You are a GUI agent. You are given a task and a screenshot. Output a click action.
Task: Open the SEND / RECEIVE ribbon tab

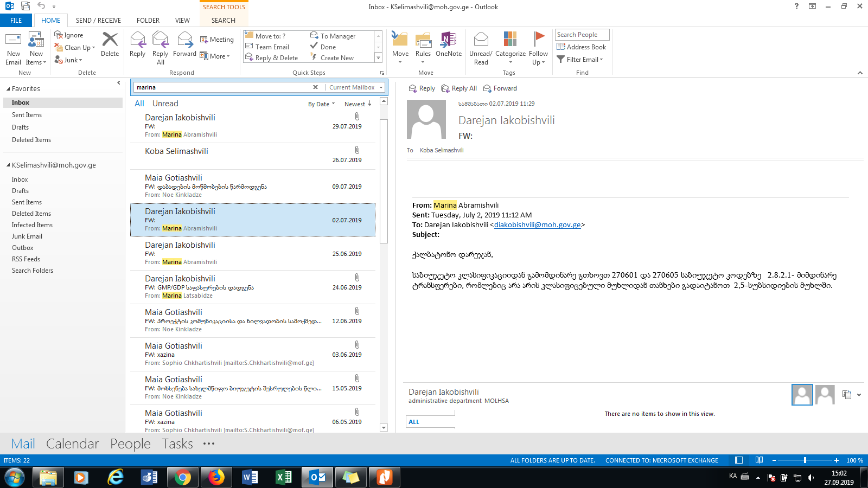pyautogui.click(x=98, y=21)
